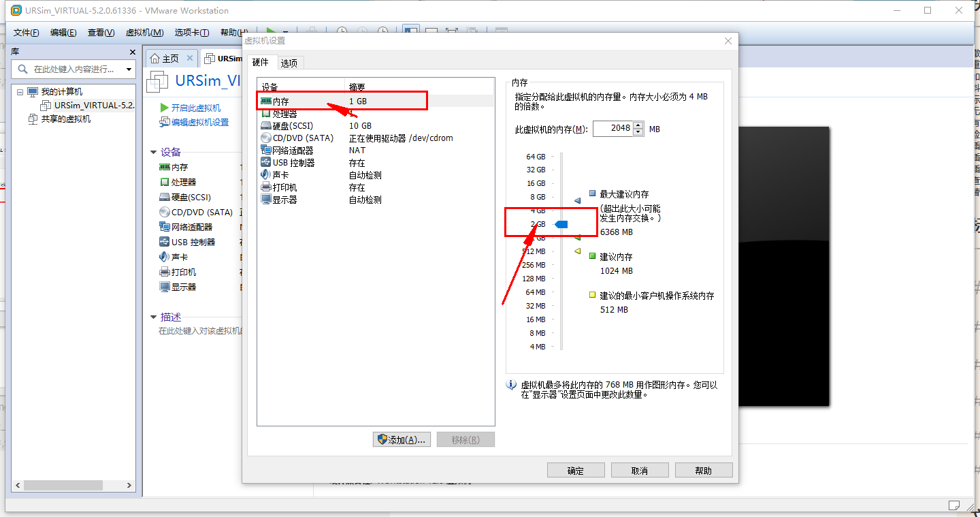Collapse the 我的计算机 tree node
This screenshot has width=980, height=517.
tap(20, 92)
